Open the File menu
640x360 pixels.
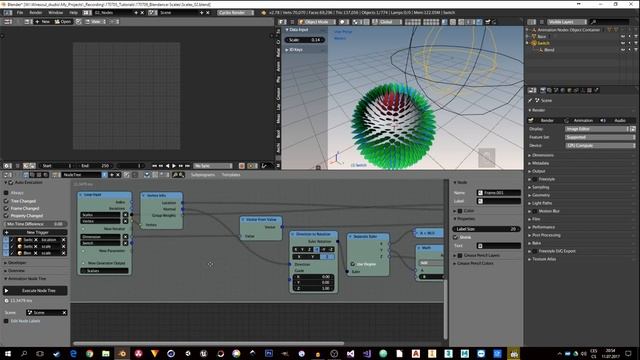tap(20, 13)
